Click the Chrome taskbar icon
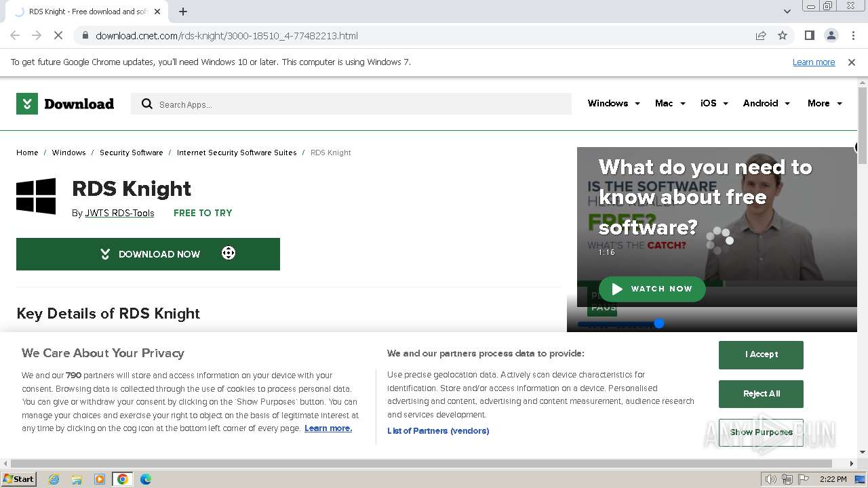This screenshot has width=868, height=488. (x=123, y=479)
